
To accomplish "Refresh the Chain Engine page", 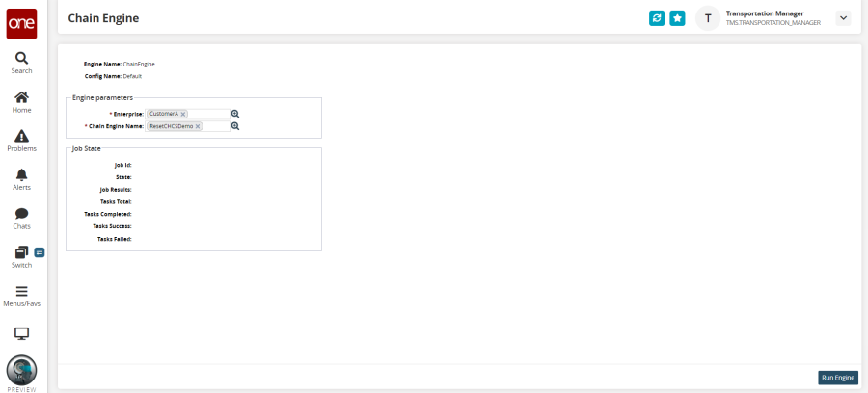I will [657, 18].
